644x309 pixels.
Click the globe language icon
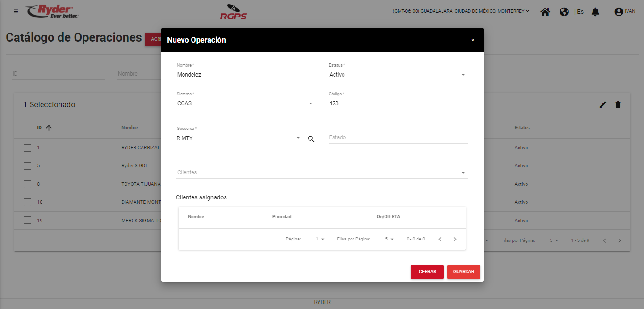tap(564, 12)
